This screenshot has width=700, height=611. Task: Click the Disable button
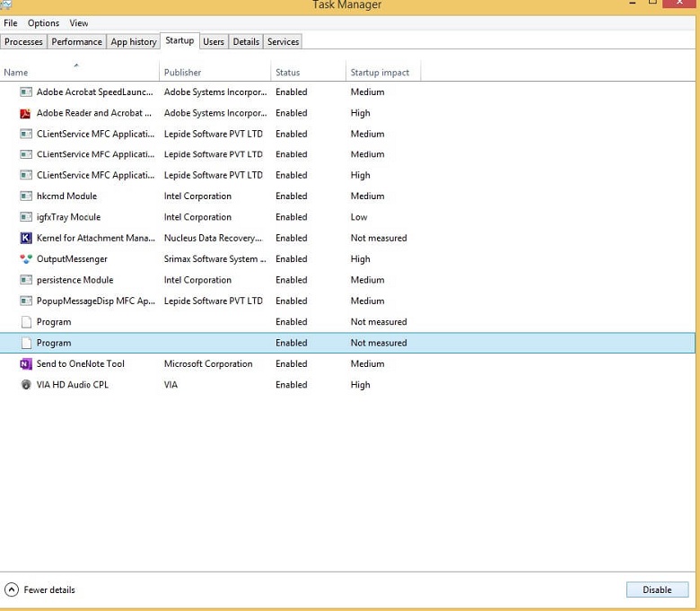click(x=657, y=589)
